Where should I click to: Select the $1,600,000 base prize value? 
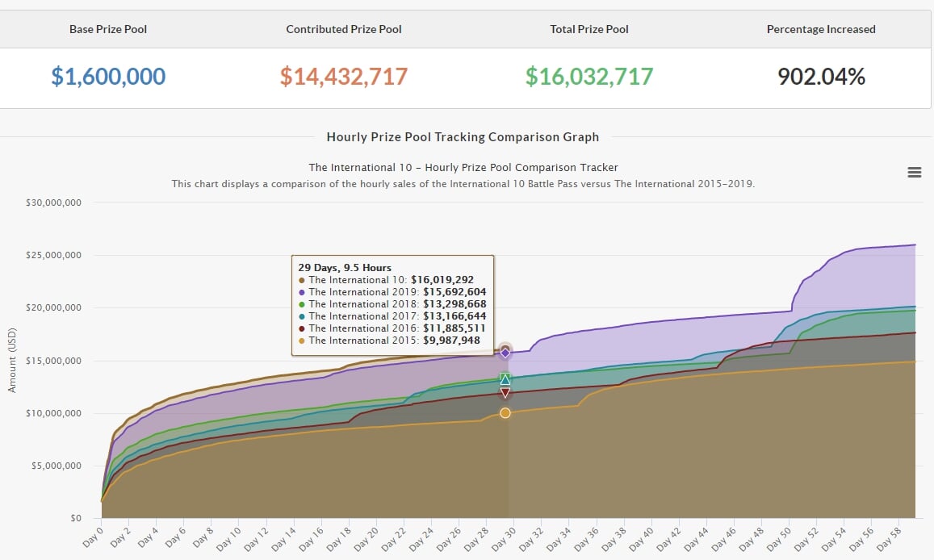click(108, 76)
